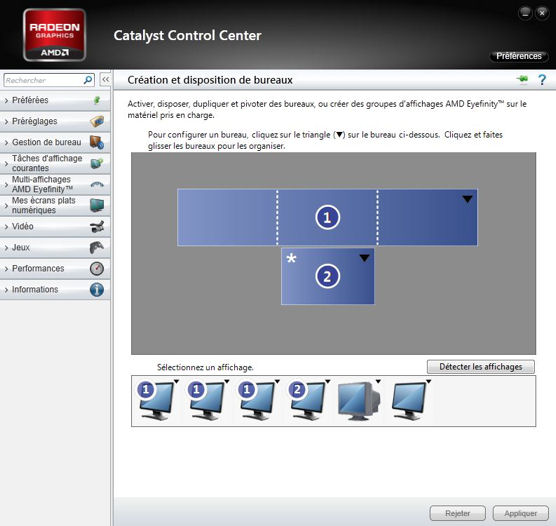
Task: Open dropdown arrow of second monitor 1
Action: (227, 382)
